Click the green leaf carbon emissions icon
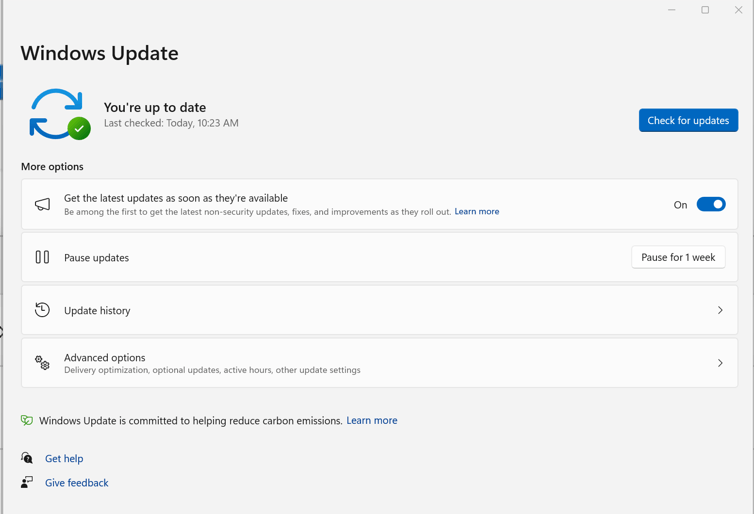The width and height of the screenshot is (754, 514). point(27,420)
